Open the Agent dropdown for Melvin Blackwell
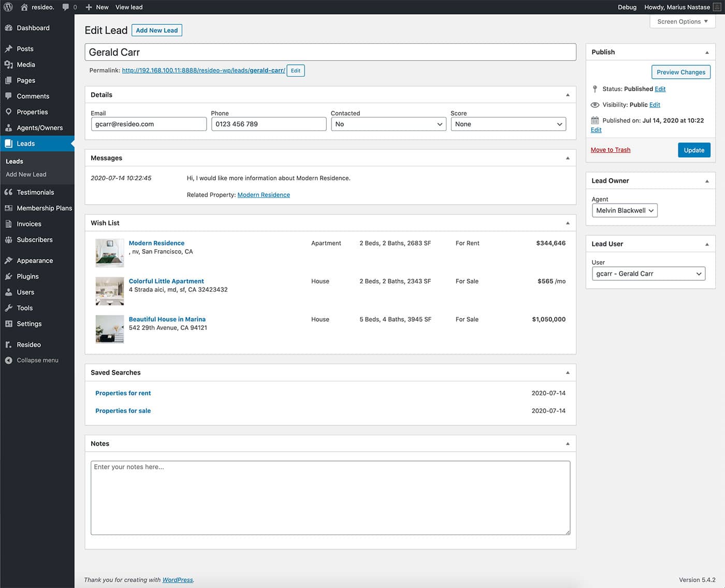Screen dimensions: 725x588 tap(624, 211)
